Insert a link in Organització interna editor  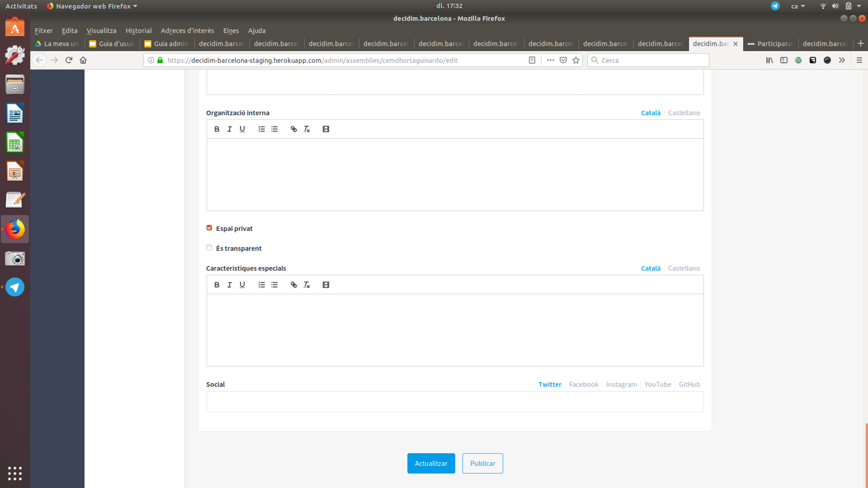coord(293,129)
